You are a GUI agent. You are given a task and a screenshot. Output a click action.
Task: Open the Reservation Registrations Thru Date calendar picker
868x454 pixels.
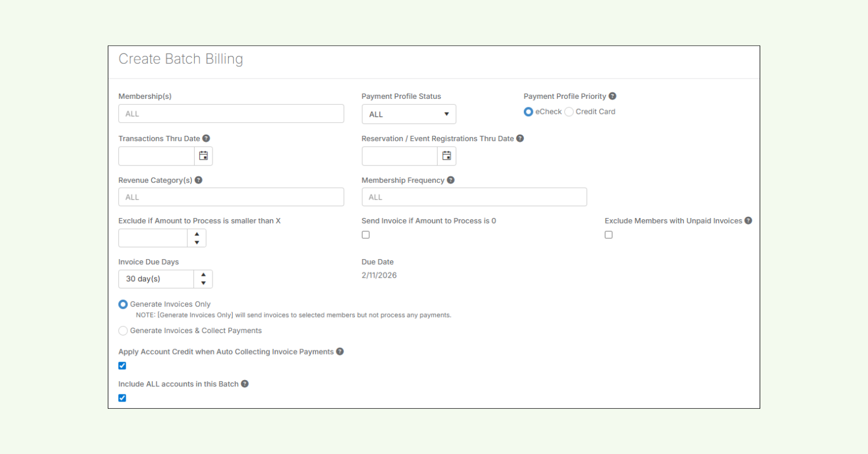446,156
